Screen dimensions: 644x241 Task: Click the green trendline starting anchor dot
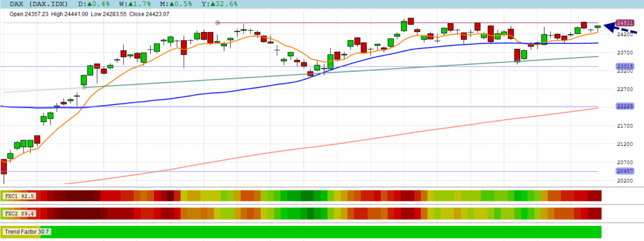coord(84,87)
